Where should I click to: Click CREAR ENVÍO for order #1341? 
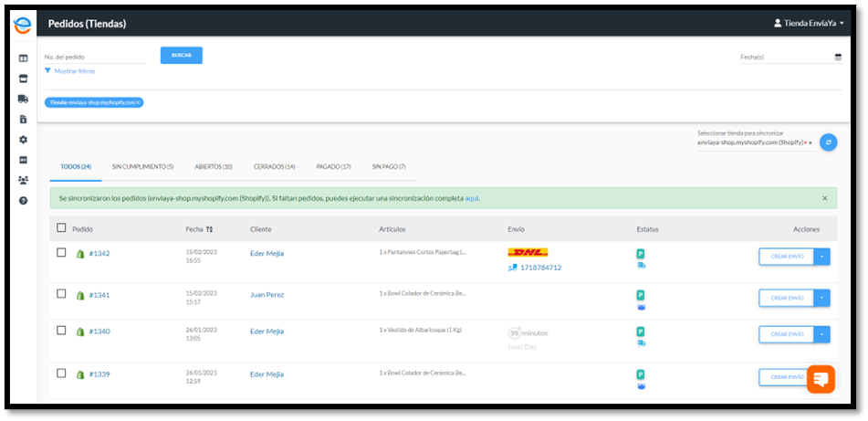(x=787, y=298)
